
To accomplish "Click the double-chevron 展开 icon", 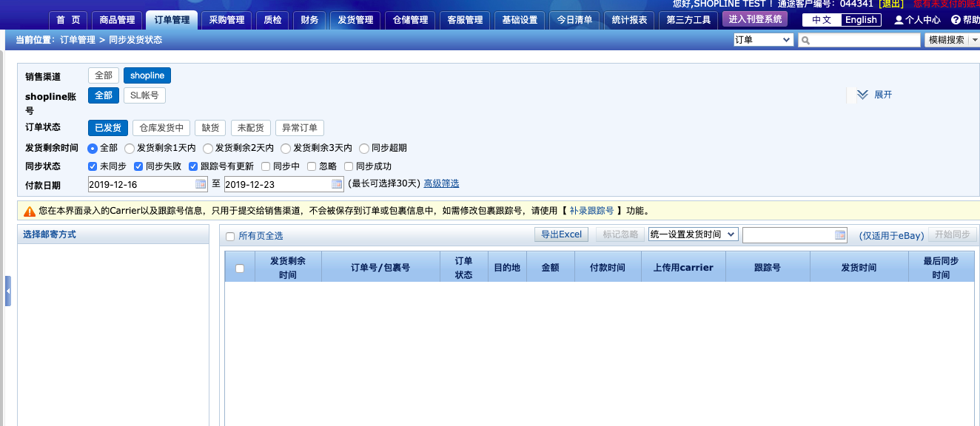I will [862, 95].
